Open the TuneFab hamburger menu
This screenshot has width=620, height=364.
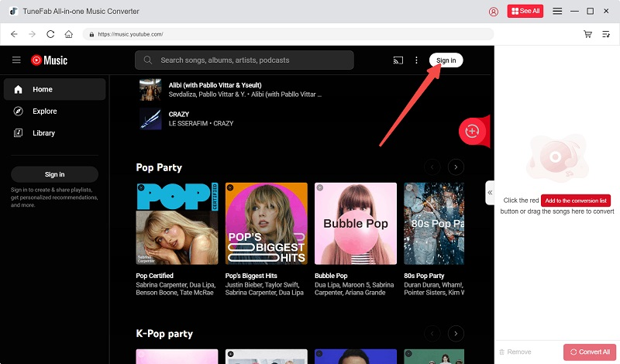tap(557, 11)
